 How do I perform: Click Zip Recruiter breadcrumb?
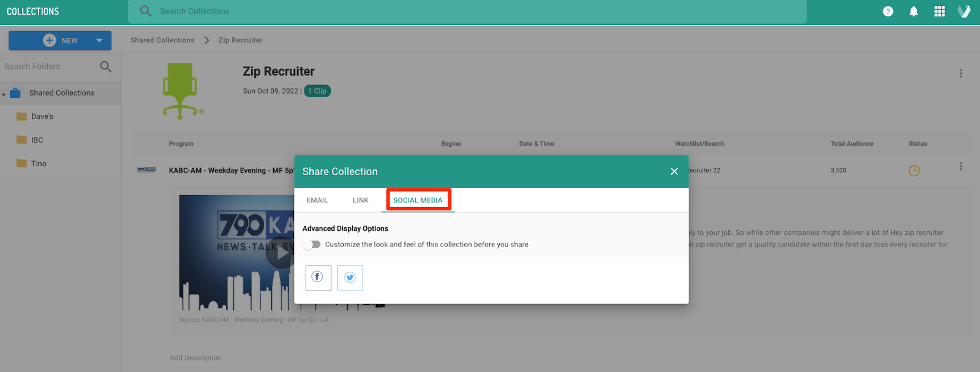click(x=241, y=40)
